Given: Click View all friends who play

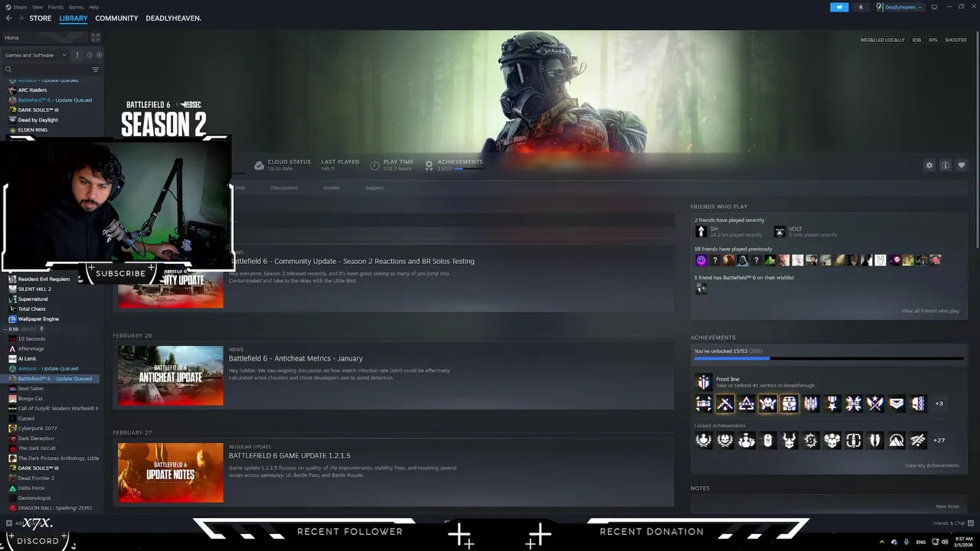Looking at the screenshot, I should click(930, 311).
